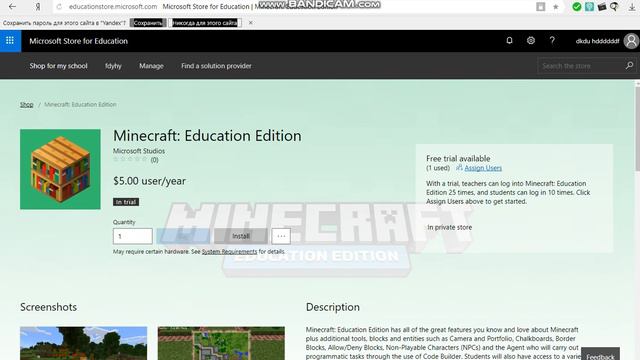
Task: Click the In trial badge
Action: [x=126, y=202]
